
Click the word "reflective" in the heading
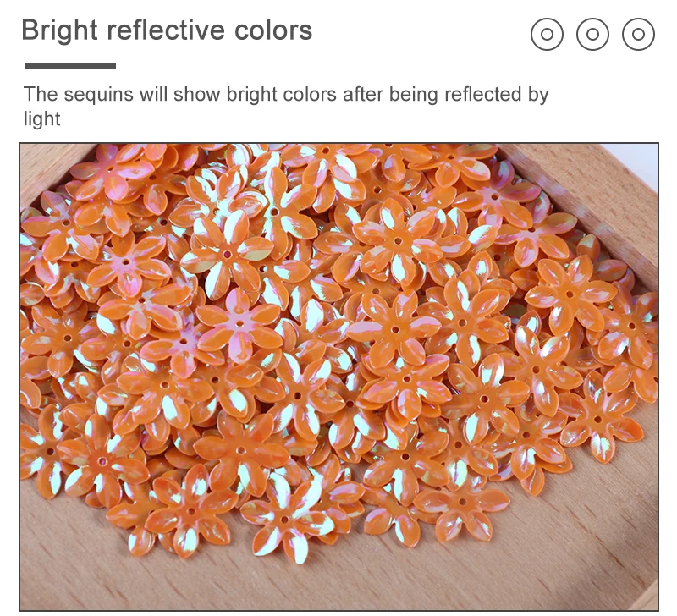click(x=166, y=30)
